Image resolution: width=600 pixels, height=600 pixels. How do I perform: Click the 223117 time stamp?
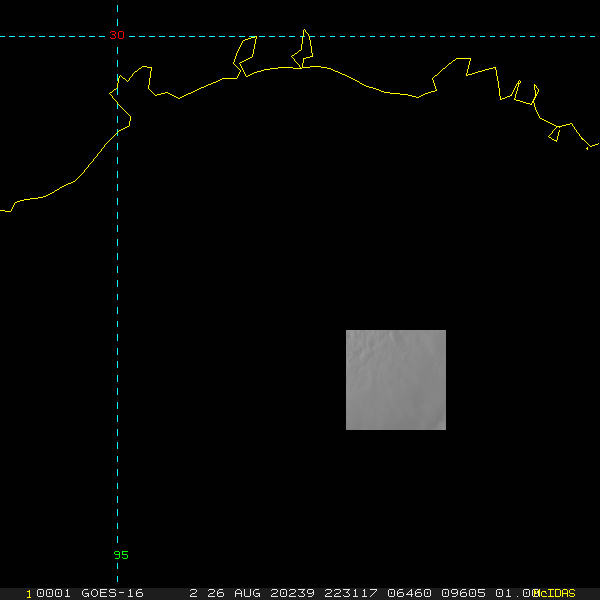(x=350, y=593)
